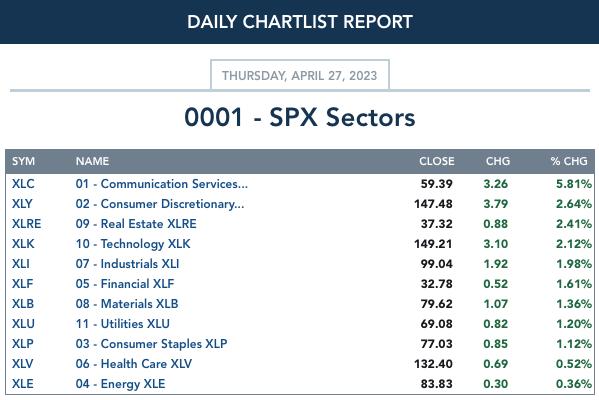Click the XLI ticker symbol

tap(21, 264)
